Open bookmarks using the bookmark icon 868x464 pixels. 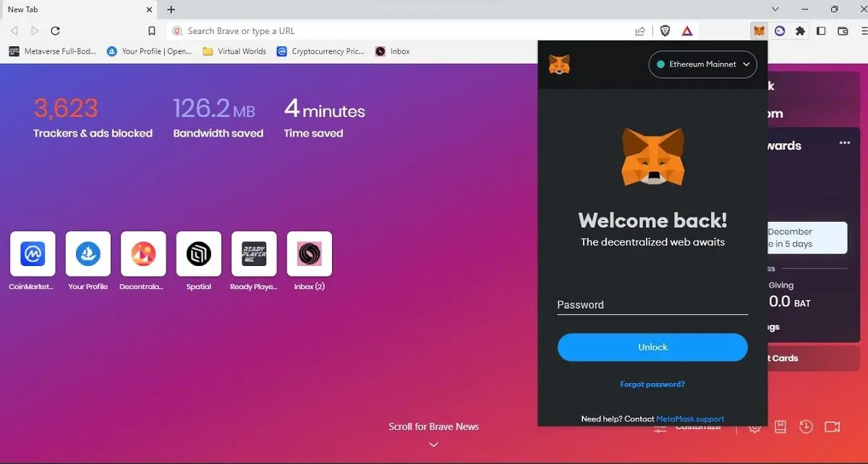click(x=780, y=426)
